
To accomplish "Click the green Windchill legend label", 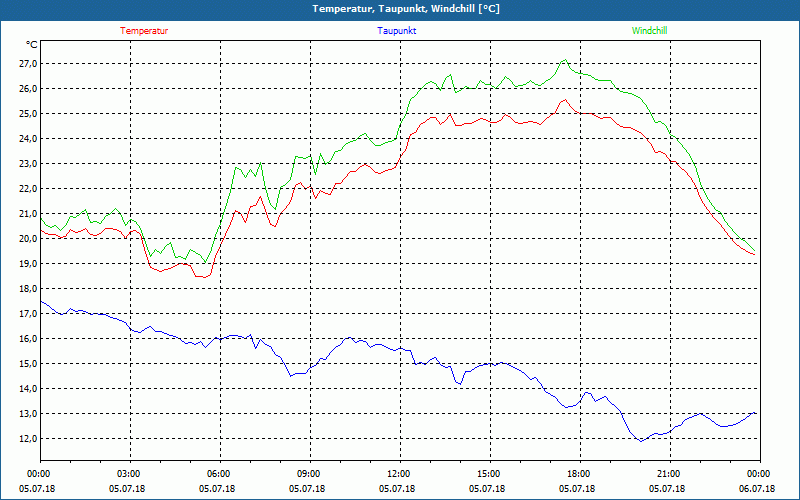I will pos(649,31).
